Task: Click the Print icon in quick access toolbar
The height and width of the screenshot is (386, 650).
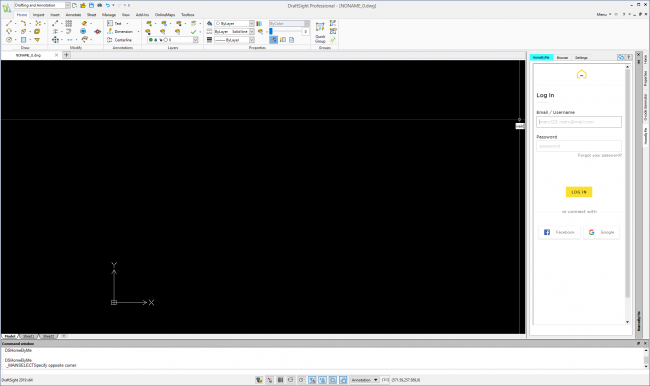Action: click(x=99, y=5)
